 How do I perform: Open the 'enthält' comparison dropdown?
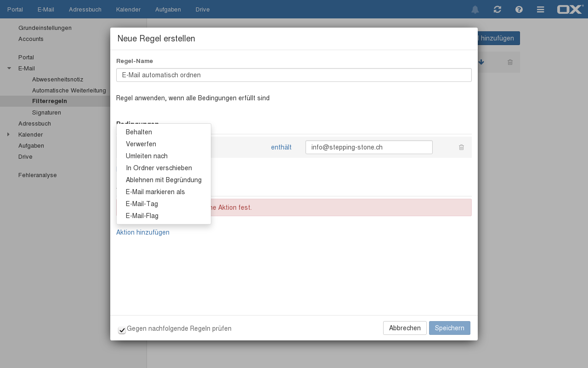[281, 147]
